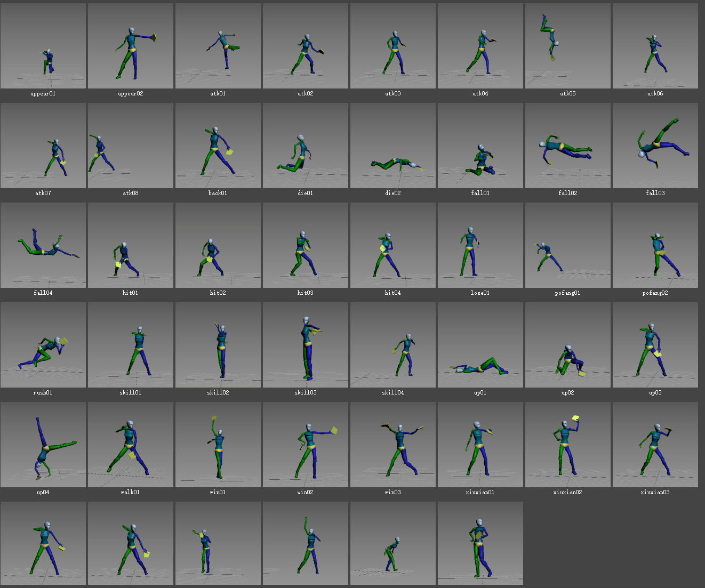Image resolution: width=705 pixels, height=588 pixels.
Task: Click the atk01 file name label
Action: (218, 94)
